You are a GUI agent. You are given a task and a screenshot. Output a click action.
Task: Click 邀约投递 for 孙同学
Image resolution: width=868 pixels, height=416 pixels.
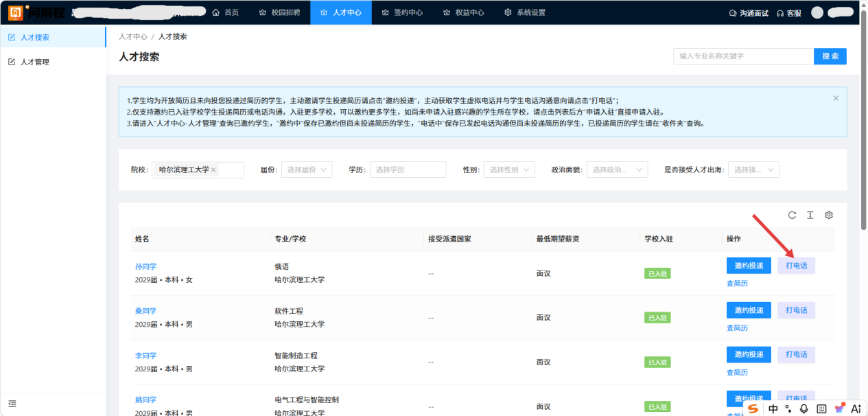click(x=749, y=266)
